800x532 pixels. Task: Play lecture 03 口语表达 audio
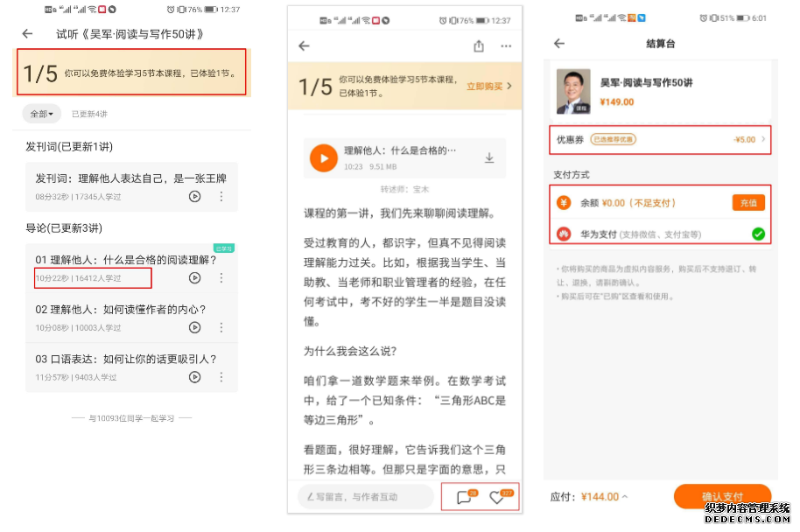(194, 376)
